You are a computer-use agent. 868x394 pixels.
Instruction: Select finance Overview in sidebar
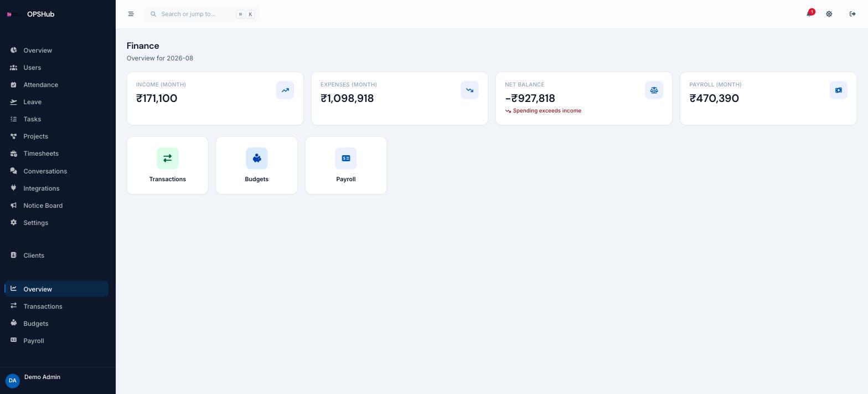[56, 289]
